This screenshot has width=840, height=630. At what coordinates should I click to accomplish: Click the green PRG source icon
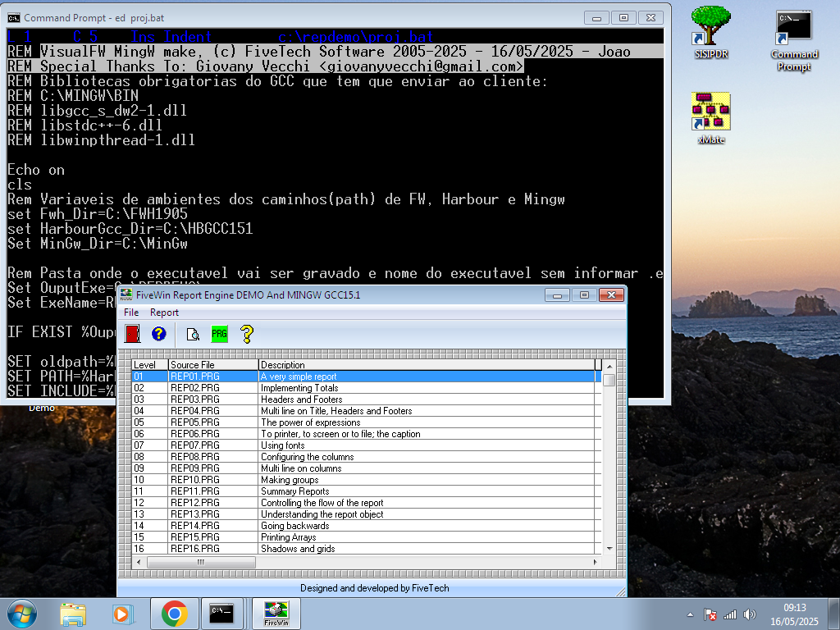219,334
